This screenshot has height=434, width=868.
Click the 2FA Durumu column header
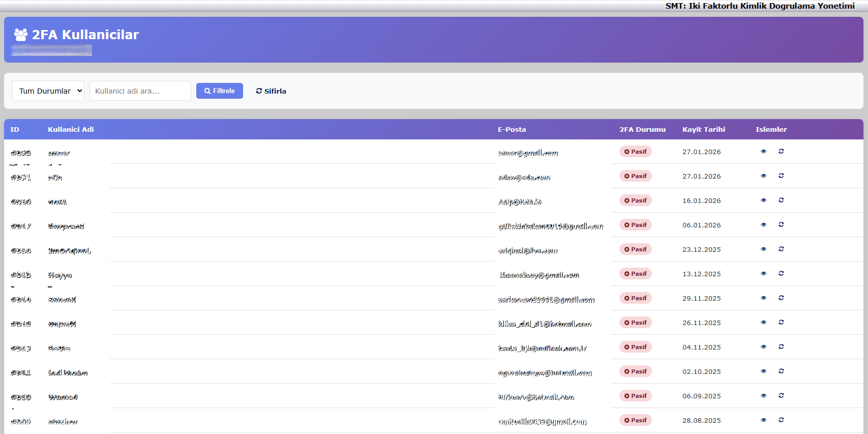(x=642, y=130)
